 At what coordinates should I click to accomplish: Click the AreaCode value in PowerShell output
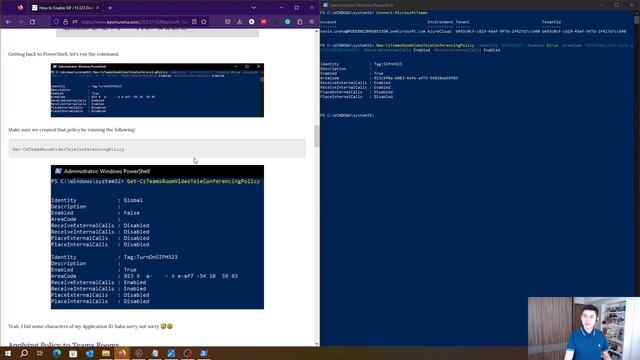(x=416, y=78)
